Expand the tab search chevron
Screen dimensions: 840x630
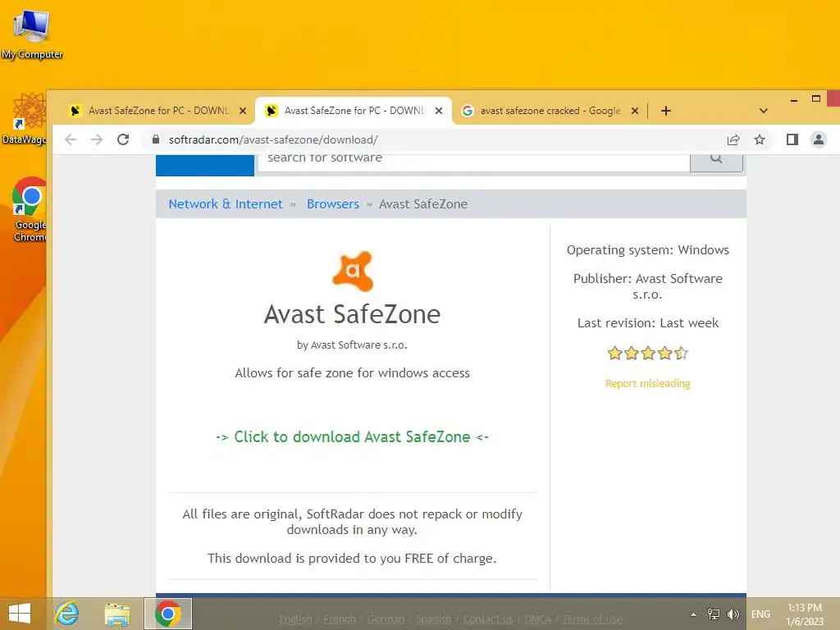click(764, 111)
